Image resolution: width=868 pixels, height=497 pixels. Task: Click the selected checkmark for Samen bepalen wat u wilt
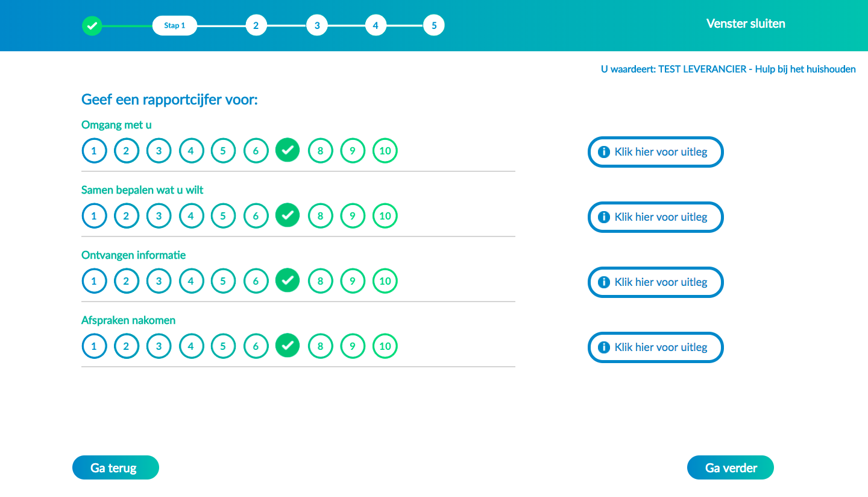288,215
